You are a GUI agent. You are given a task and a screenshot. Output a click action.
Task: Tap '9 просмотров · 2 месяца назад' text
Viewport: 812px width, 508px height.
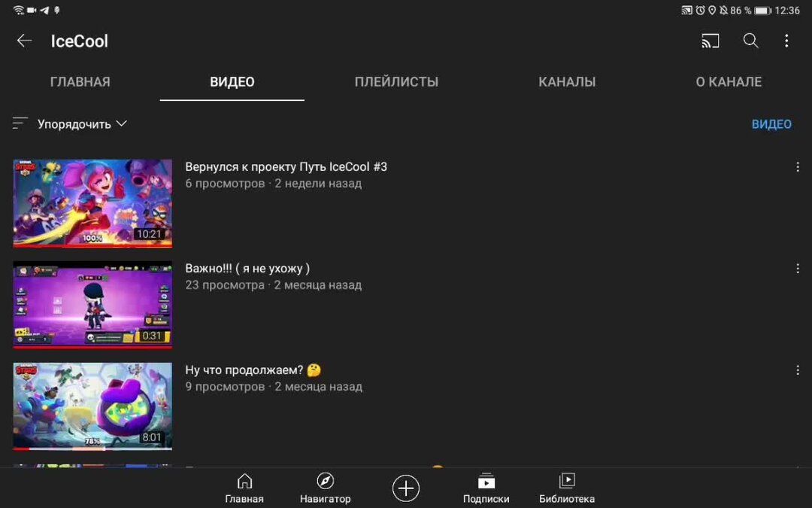click(x=274, y=387)
